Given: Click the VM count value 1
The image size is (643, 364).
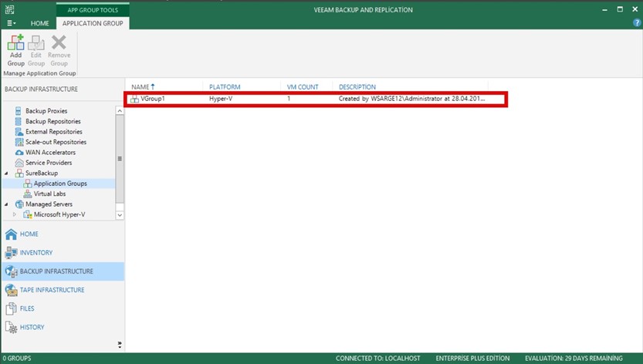Looking at the screenshot, I should pyautogui.click(x=289, y=99).
